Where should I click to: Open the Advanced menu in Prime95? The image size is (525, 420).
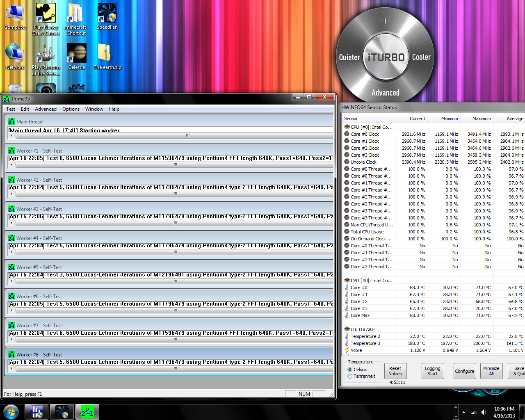pos(46,109)
